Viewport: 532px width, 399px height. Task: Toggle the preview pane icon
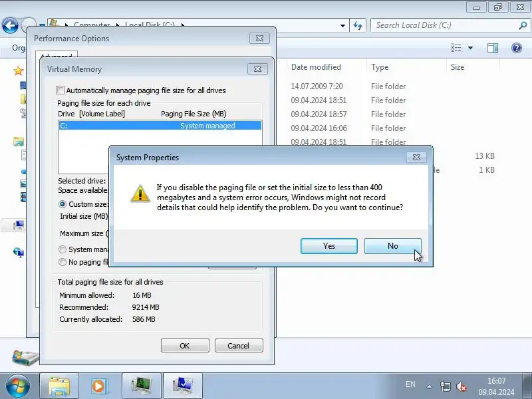(493, 48)
